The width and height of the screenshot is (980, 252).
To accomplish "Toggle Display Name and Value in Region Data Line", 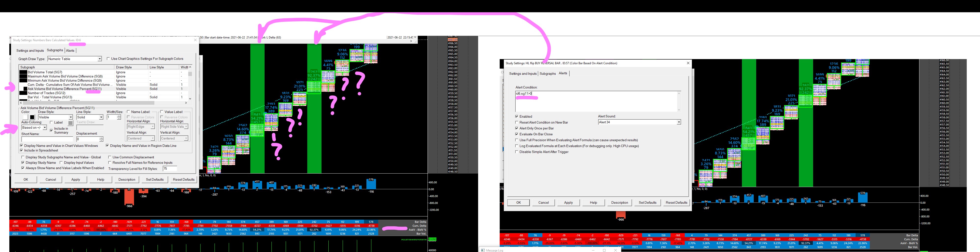I will [x=107, y=146].
